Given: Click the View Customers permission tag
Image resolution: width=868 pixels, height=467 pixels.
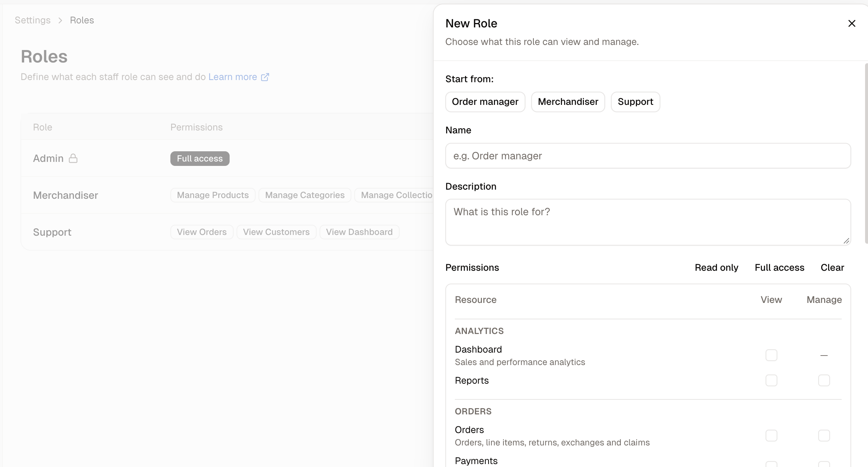Looking at the screenshot, I should click(x=276, y=232).
